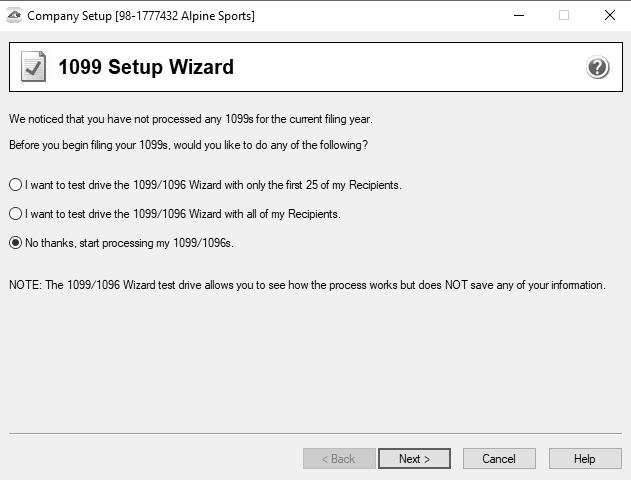This screenshot has height=480, width=631.
Task: Minimize the Company Setup window
Action: 518,15
